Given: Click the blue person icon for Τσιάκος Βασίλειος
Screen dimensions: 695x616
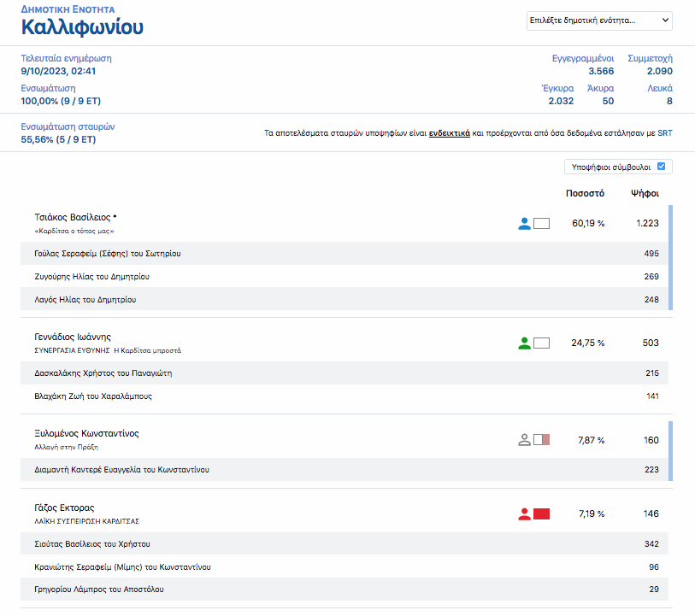Looking at the screenshot, I should 524,224.
